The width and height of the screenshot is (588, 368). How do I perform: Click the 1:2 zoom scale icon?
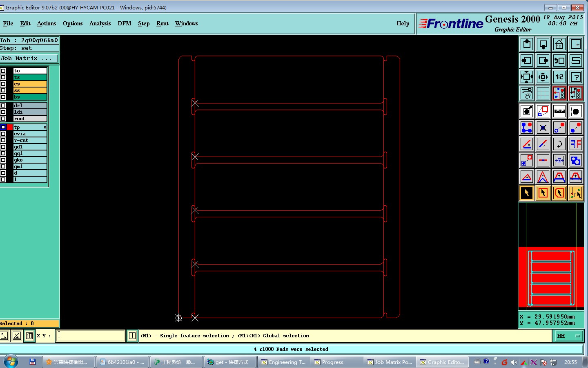tap(559, 77)
